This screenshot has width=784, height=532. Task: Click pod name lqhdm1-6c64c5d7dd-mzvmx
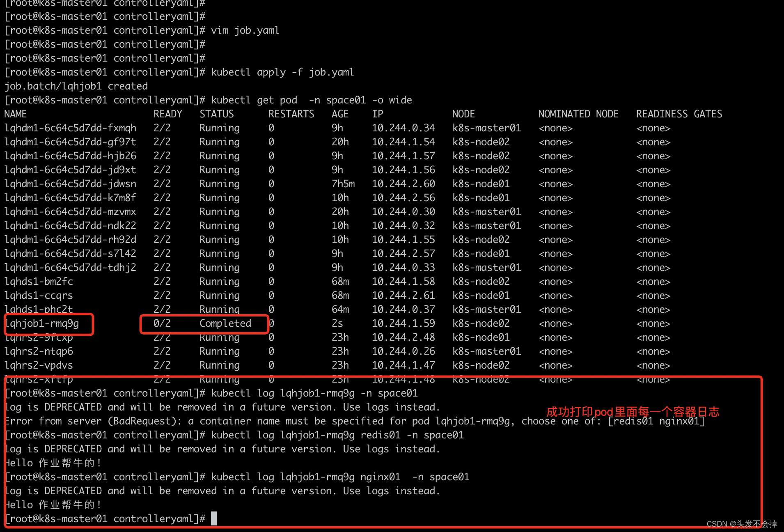coord(70,212)
